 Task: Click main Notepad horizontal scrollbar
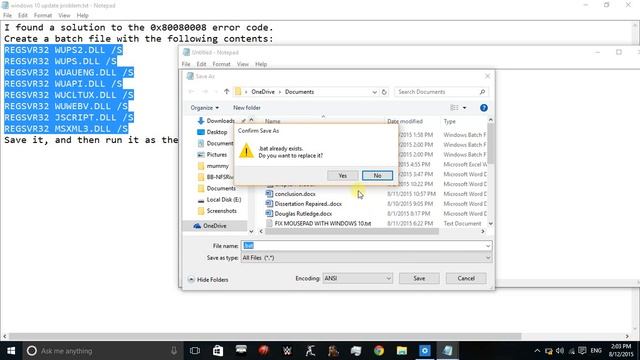pos(265,337)
